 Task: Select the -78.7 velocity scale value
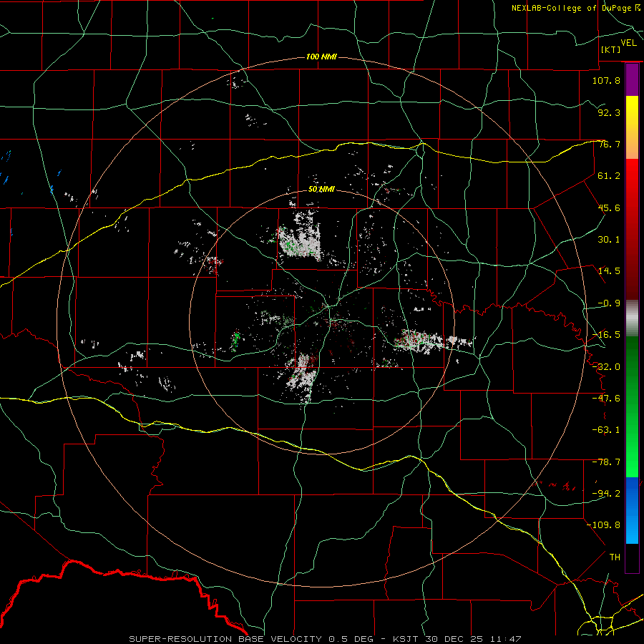click(606, 462)
